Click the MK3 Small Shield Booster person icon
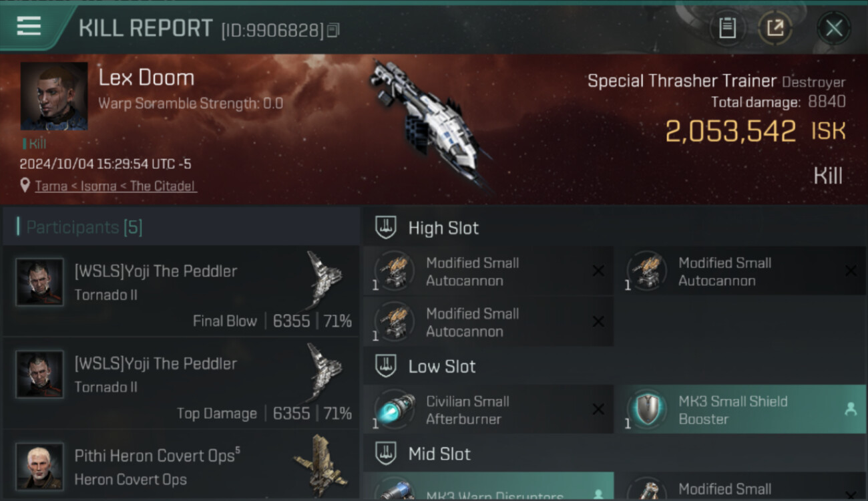The image size is (868, 501). point(851,410)
